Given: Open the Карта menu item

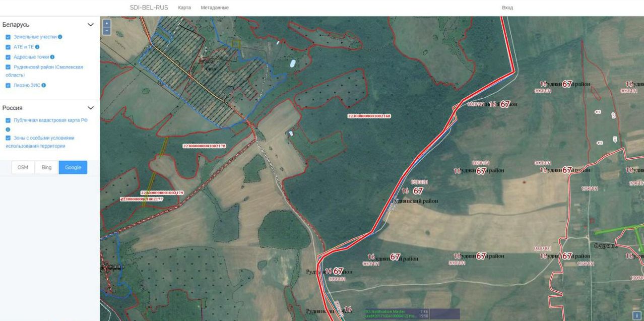Looking at the screenshot, I should tap(184, 8).
